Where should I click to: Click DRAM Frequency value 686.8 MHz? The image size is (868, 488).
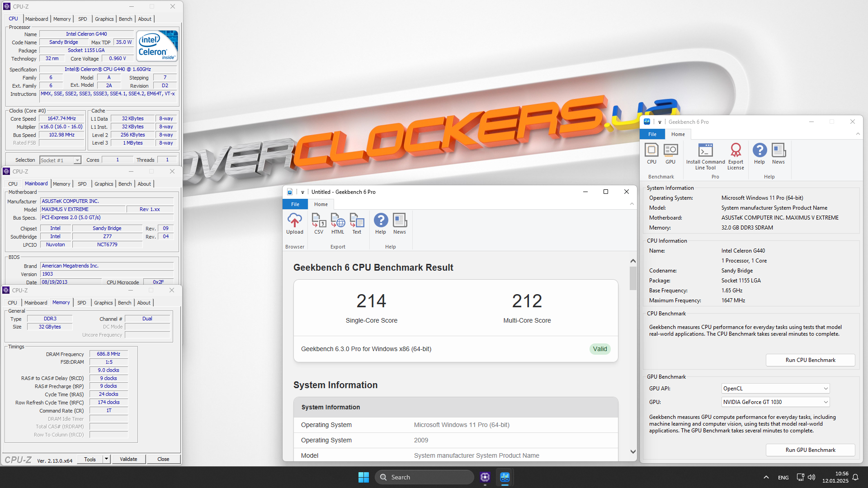pyautogui.click(x=108, y=354)
